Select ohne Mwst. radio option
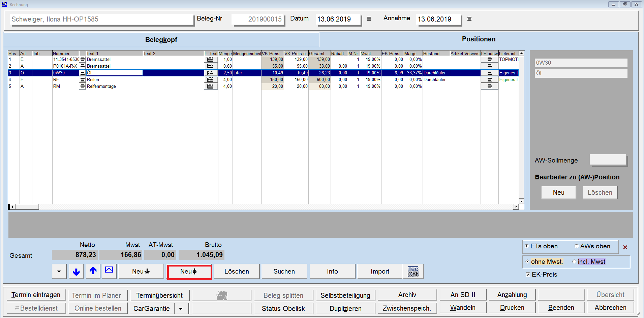The width and height of the screenshot is (644, 318). (x=527, y=261)
